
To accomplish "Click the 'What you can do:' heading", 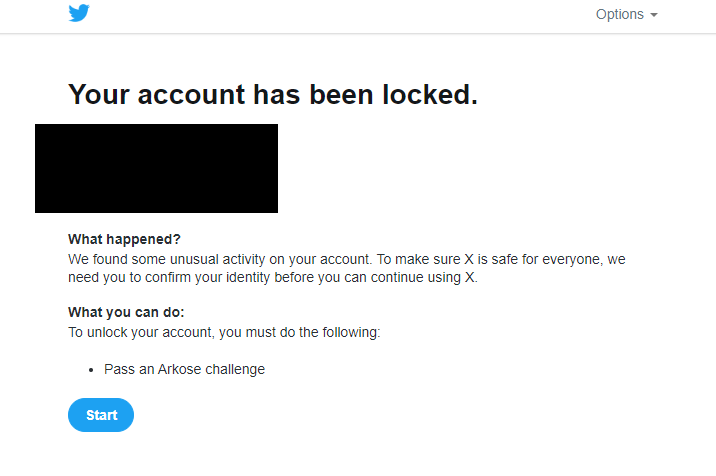I will pos(126,312).
